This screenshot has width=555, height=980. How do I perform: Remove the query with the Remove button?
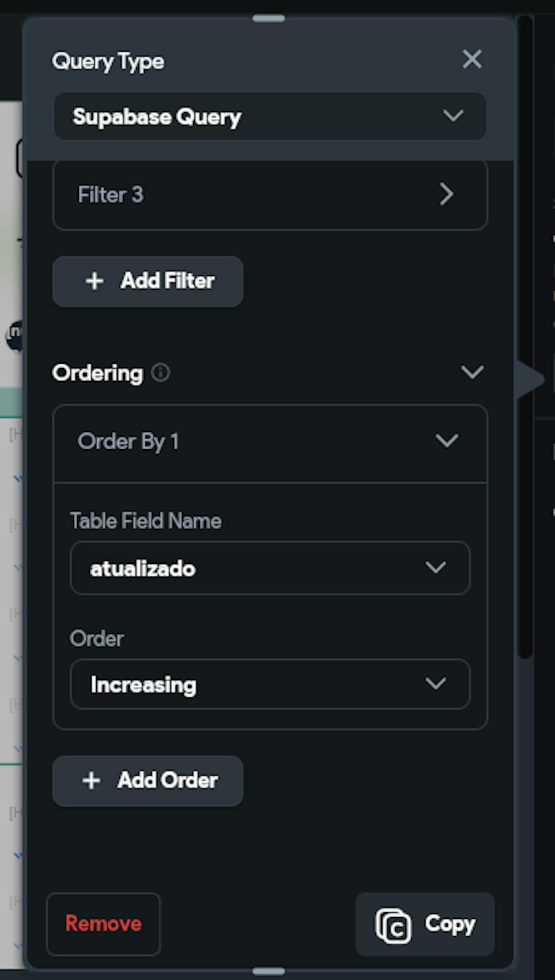click(x=103, y=924)
